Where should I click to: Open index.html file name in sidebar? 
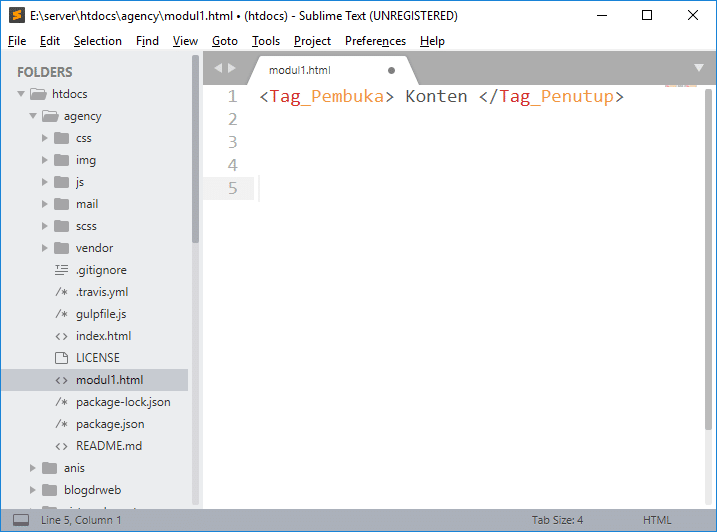click(103, 336)
